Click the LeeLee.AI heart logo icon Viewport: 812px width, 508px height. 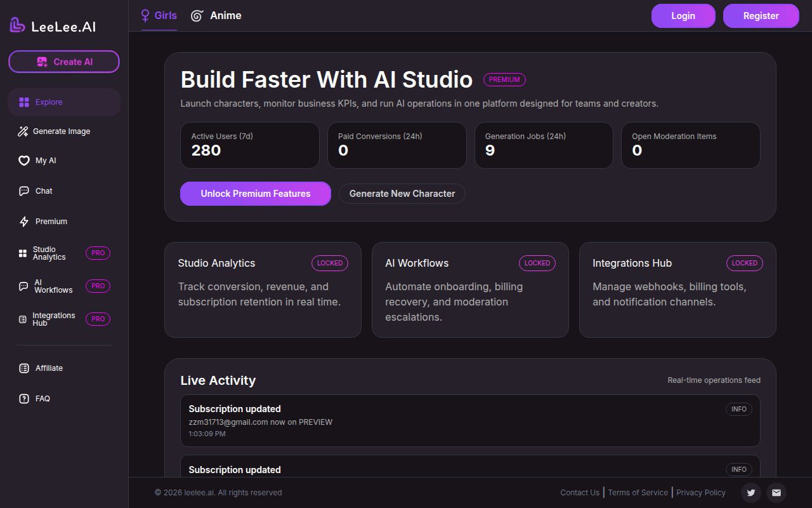coord(17,25)
